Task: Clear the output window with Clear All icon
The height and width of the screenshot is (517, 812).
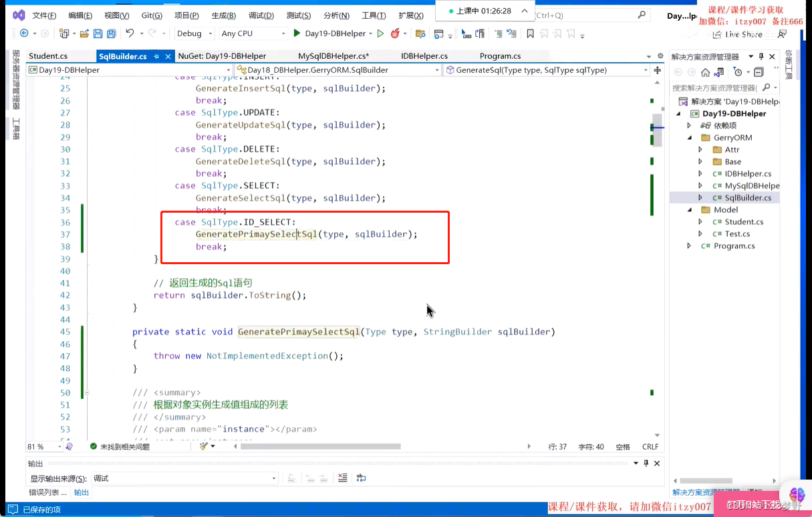Action: [343, 478]
